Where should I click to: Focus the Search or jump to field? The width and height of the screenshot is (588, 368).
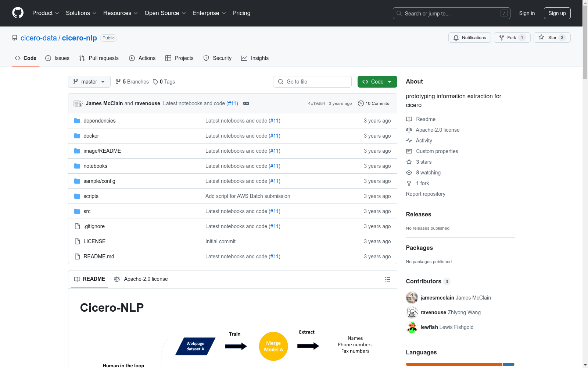(x=451, y=13)
